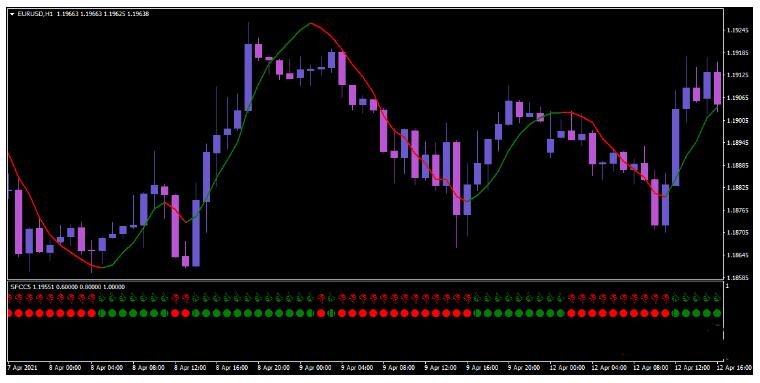Viewport: 760px width, 383px height.
Task: Click the 1.18585 price label
Action: 738,278
